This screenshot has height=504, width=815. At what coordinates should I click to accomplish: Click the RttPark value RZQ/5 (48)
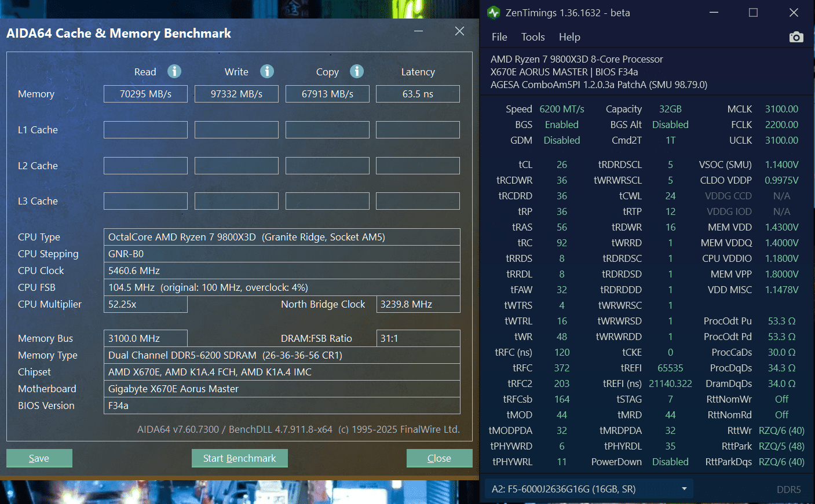click(781, 446)
